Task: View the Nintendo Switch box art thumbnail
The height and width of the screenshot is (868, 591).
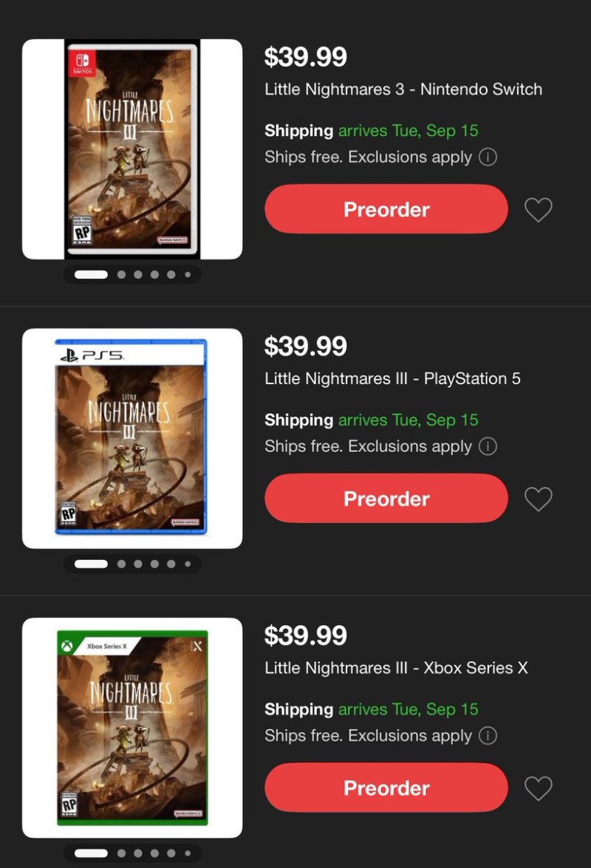Action: 132,149
